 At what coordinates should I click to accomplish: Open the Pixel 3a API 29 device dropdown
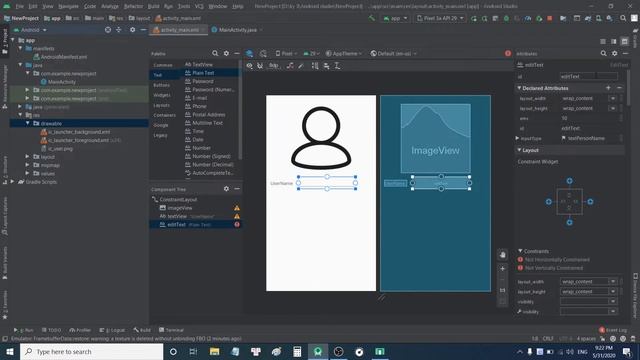click(440, 18)
